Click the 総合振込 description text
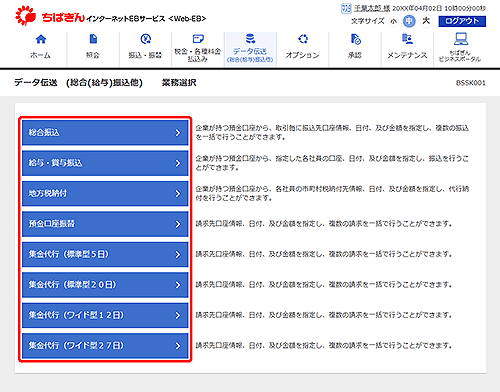This screenshot has height=392, width=500. [x=332, y=133]
